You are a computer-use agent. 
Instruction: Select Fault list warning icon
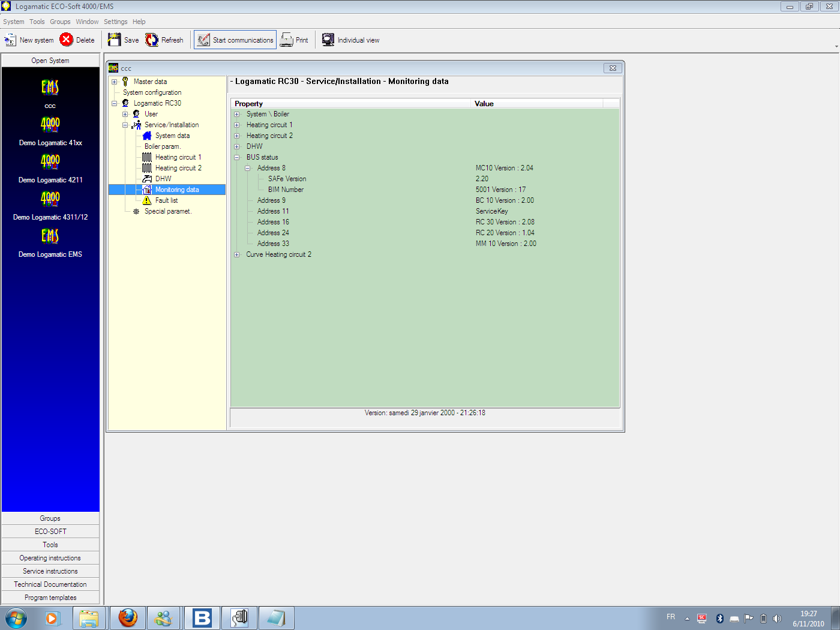point(147,200)
